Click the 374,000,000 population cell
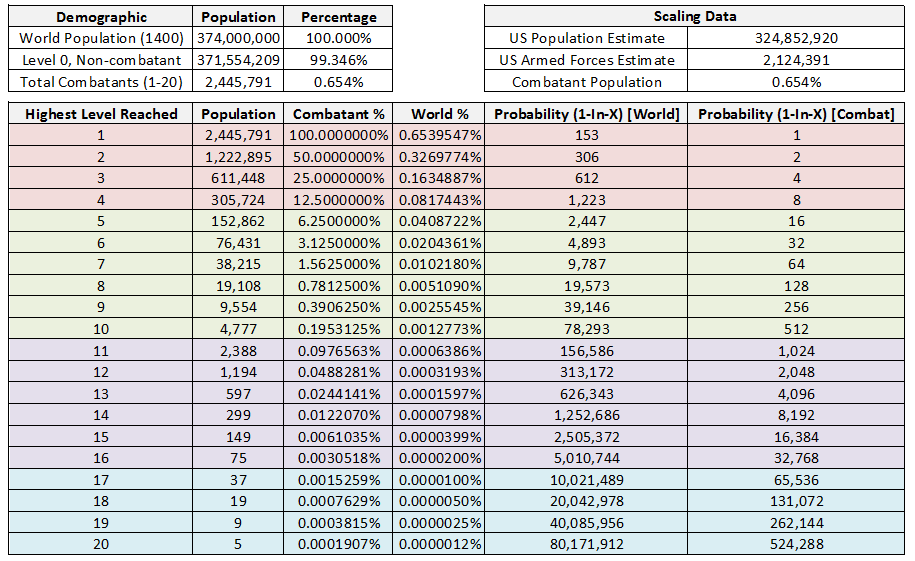This screenshot has width=915, height=561. (x=238, y=39)
